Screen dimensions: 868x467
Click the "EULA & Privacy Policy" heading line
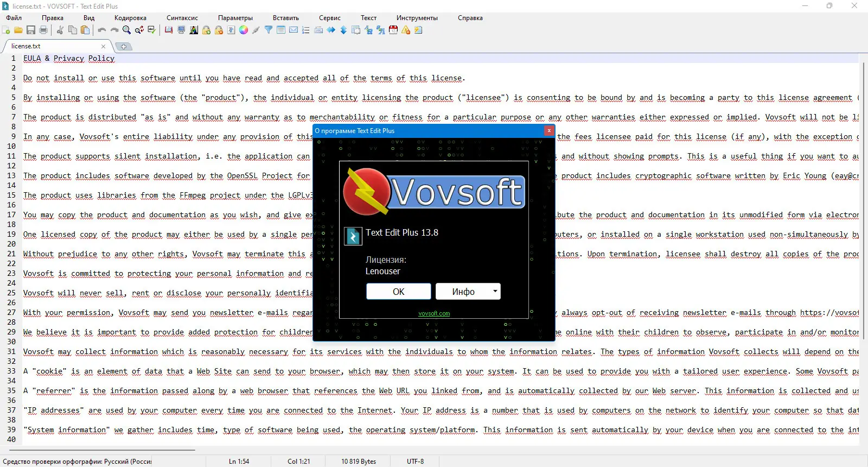pyautogui.click(x=69, y=58)
